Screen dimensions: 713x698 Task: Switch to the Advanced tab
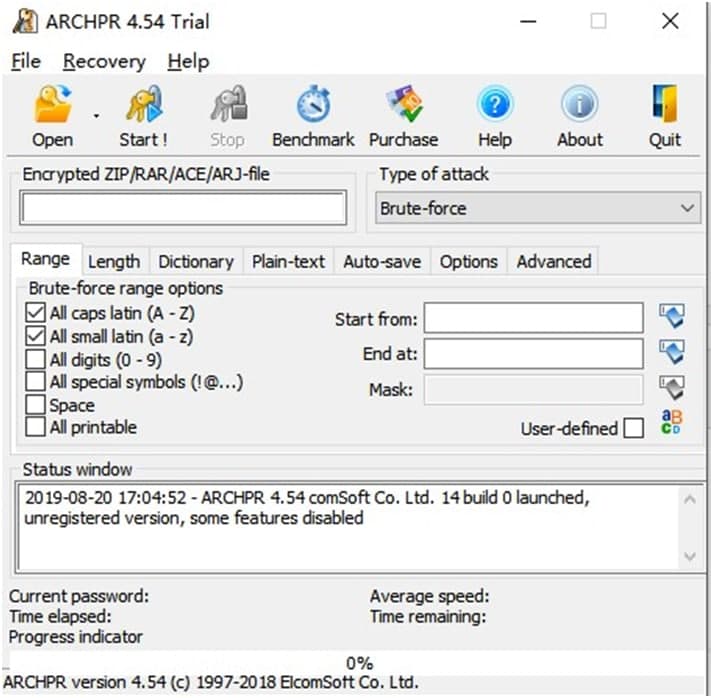pos(554,261)
